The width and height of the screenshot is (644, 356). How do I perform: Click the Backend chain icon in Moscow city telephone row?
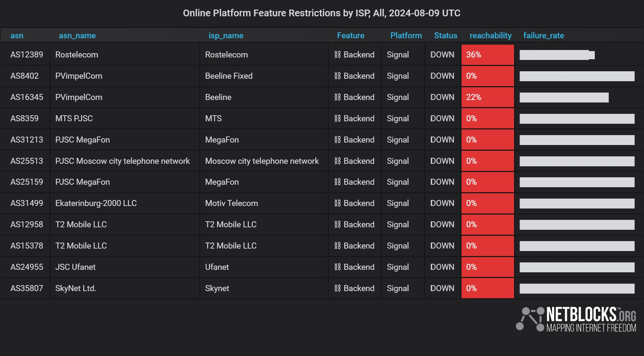337,161
